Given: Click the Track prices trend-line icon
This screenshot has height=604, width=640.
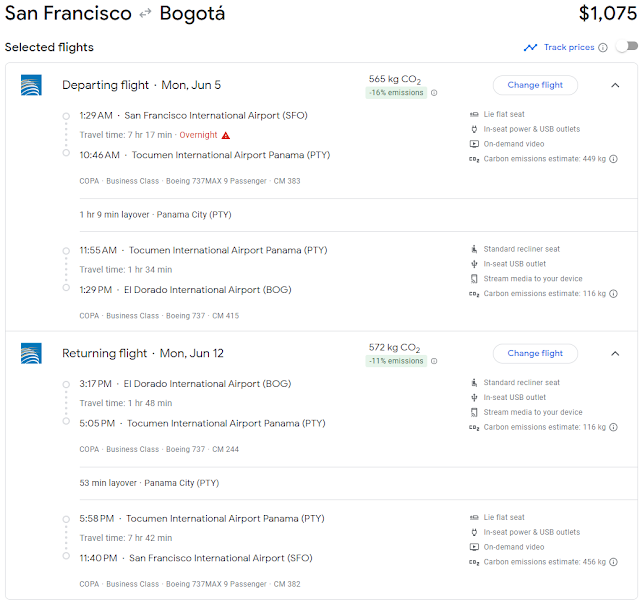Looking at the screenshot, I should coord(530,47).
